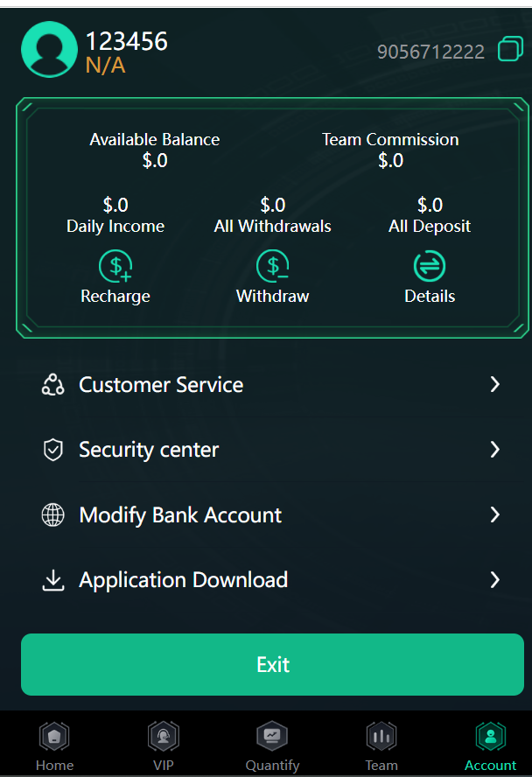Screen dimensions: 532x777
Task: Go to the Team tab
Action: [381, 746]
